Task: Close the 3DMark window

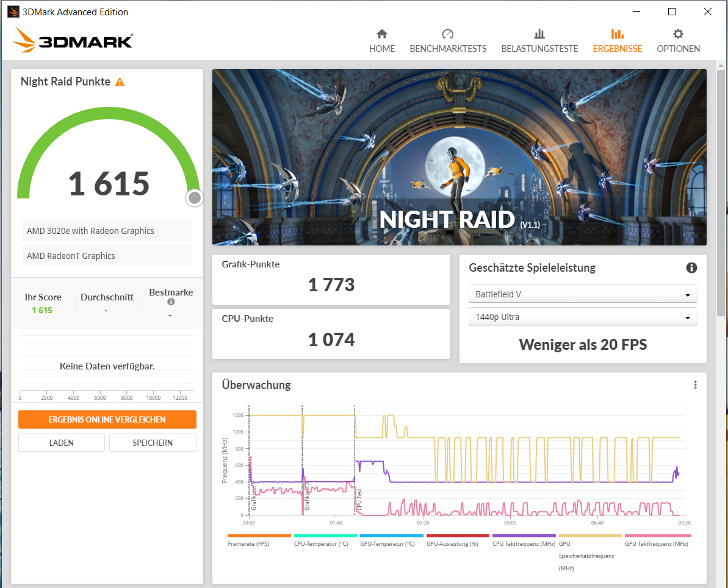Action: click(708, 12)
